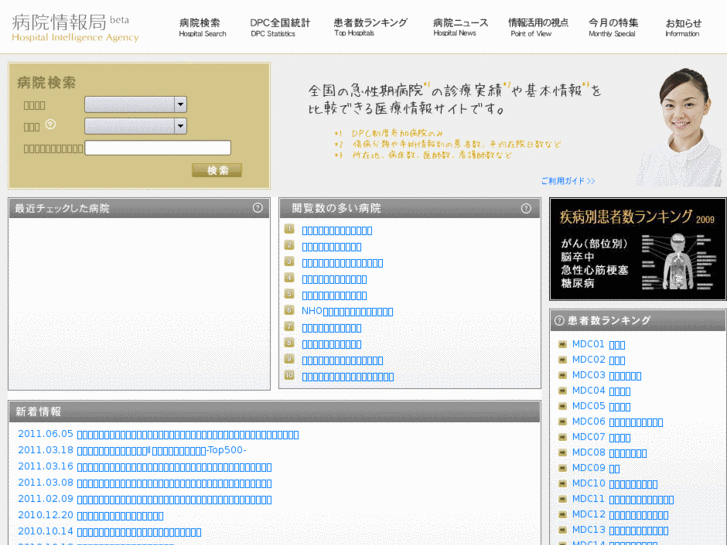Open the Monthly Special menu item
This screenshot has width=727, height=545.
tap(613, 27)
